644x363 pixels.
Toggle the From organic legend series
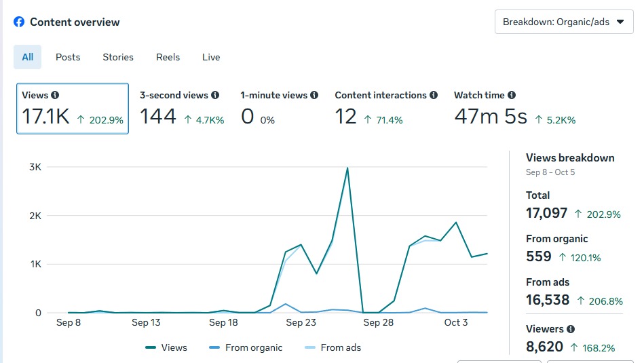tap(246, 347)
